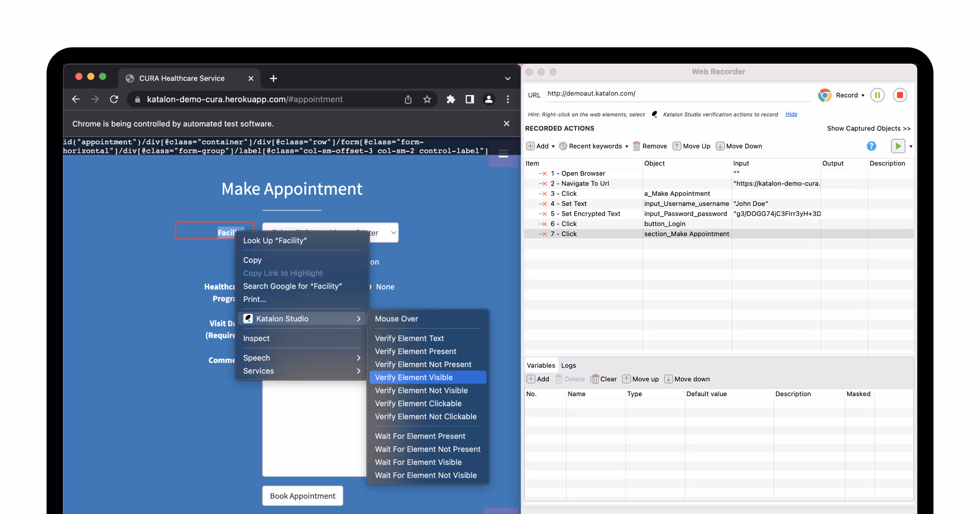Stop recording with red square button

[x=900, y=95]
